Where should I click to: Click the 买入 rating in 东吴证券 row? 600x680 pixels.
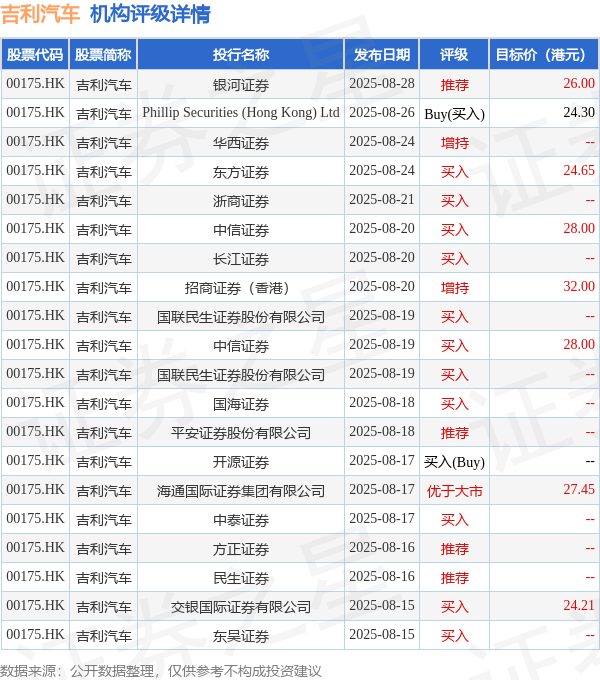click(454, 636)
